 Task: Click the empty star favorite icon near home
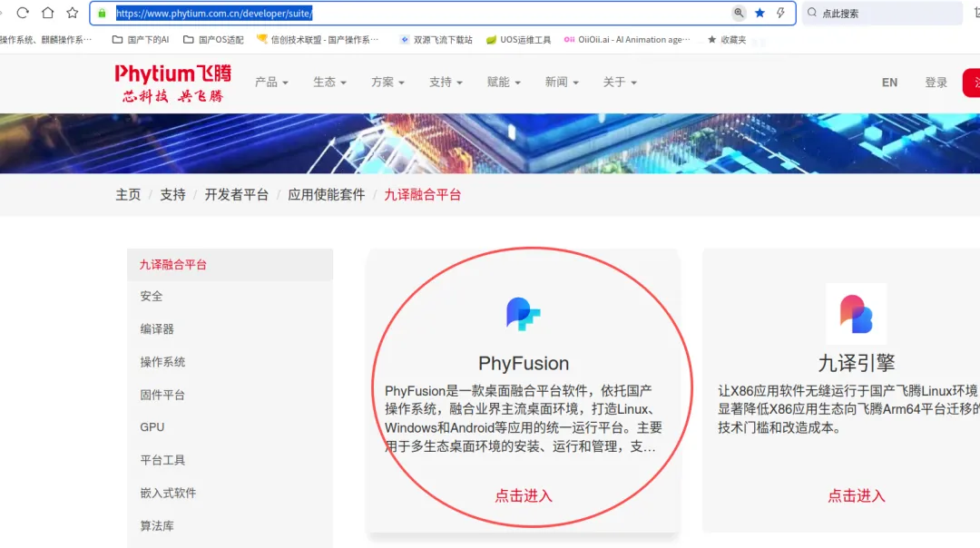(73, 13)
